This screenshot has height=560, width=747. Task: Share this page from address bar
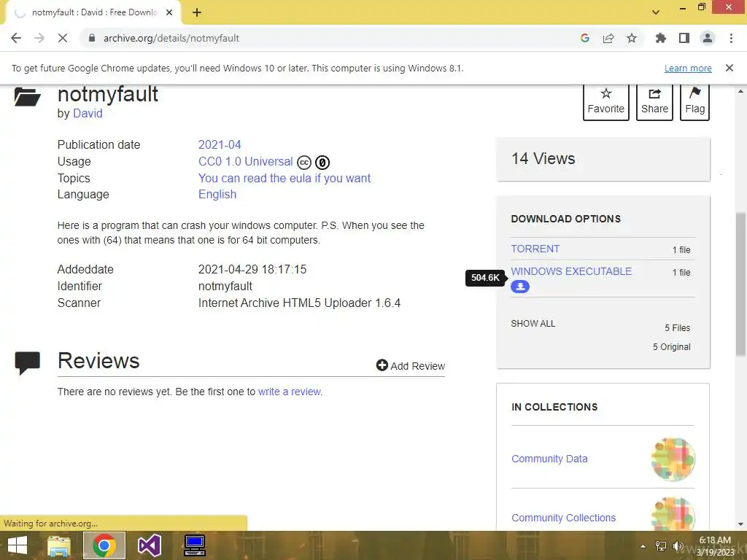tap(608, 38)
